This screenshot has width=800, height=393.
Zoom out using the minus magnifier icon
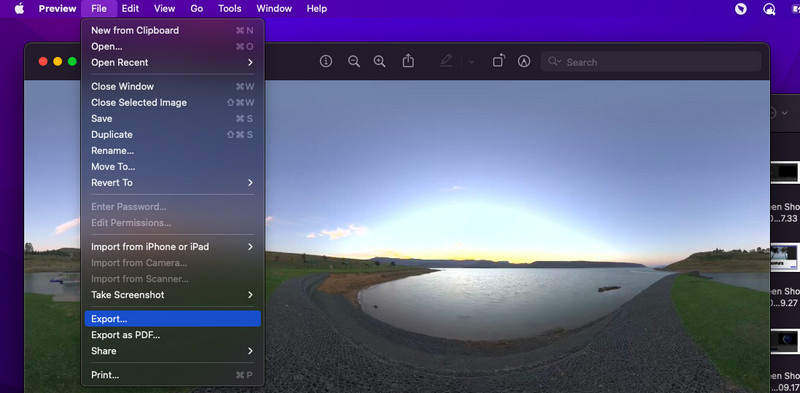(354, 62)
